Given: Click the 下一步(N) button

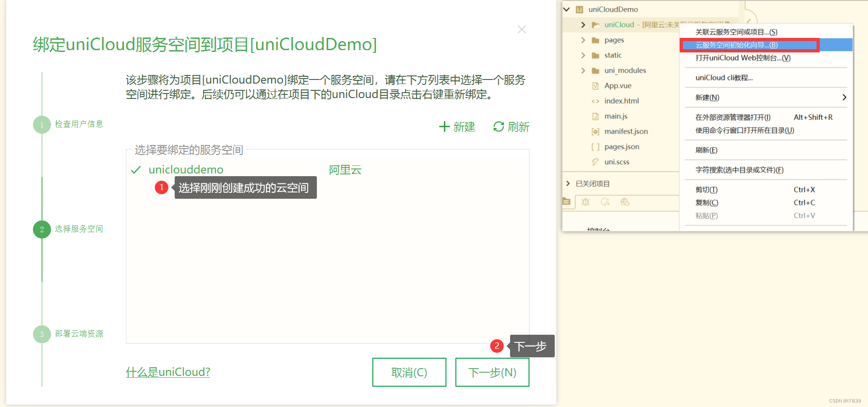Looking at the screenshot, I should pos(492,372).
